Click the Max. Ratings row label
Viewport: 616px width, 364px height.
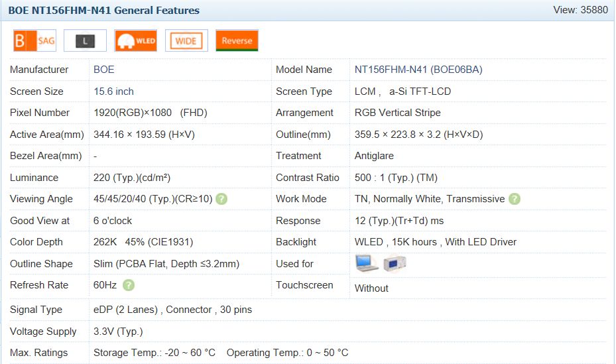[39, 353]
